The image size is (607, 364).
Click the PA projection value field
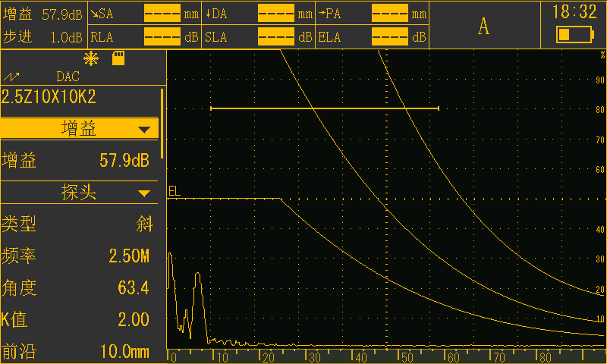390,13
